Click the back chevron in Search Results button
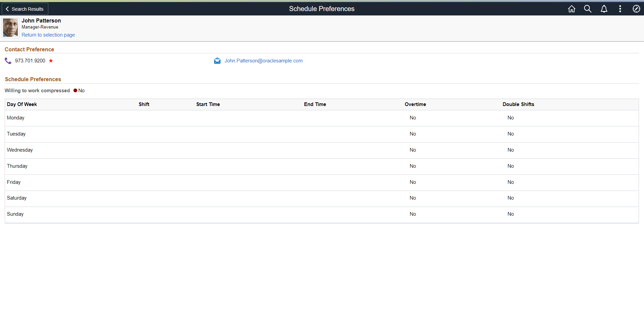This screenshot has height=315, width=644. tap(7, 9)
